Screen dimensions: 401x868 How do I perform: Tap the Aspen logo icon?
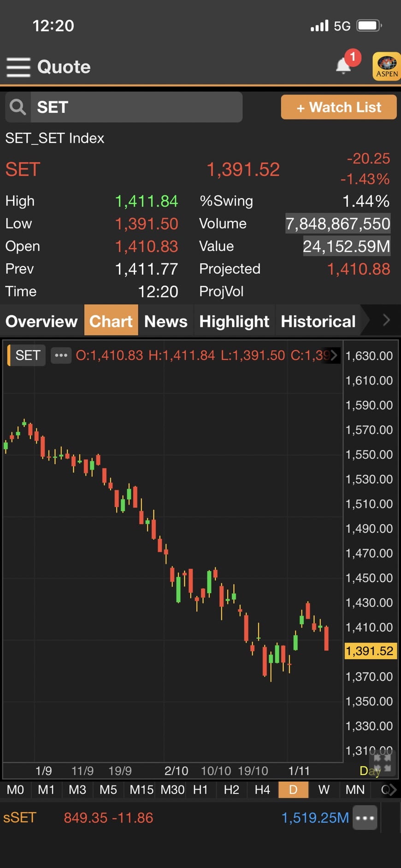coord(386,67)
